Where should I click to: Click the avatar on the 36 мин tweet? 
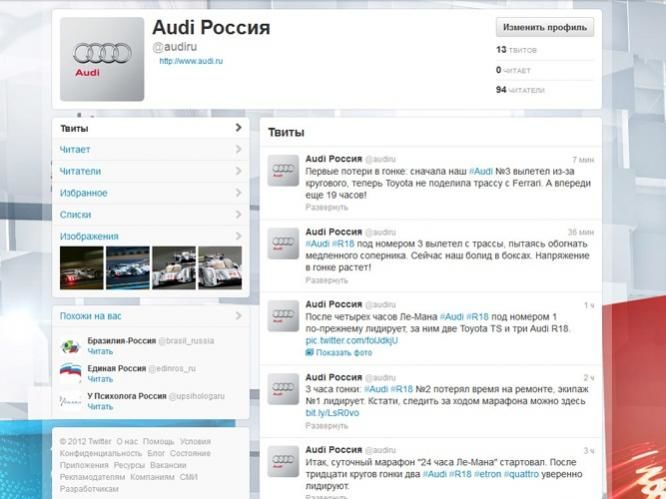pos(283,243)
